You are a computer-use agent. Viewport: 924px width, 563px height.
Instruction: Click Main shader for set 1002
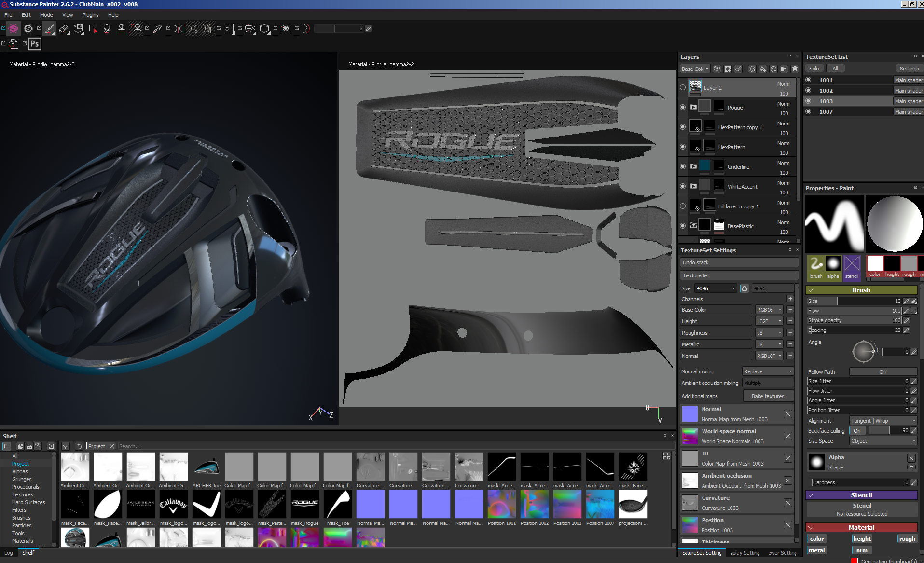click(x=908, y=91)
